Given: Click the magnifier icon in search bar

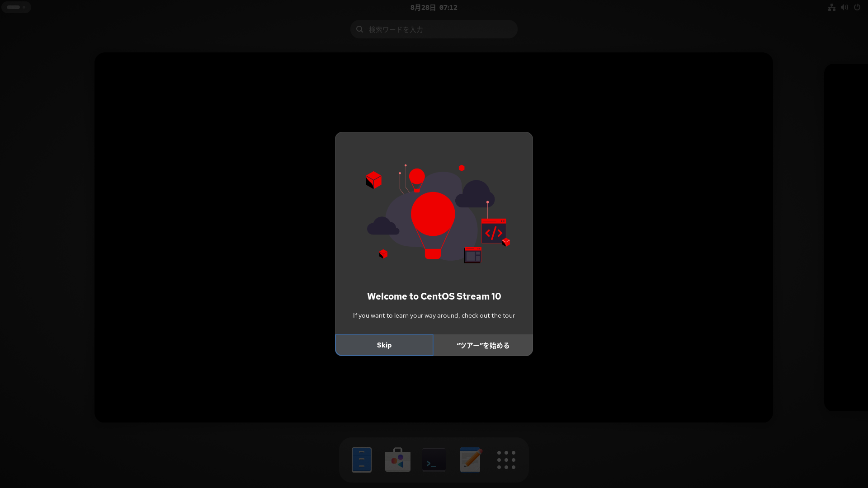Looking at the screenshot, I should (x=359, y=29).
